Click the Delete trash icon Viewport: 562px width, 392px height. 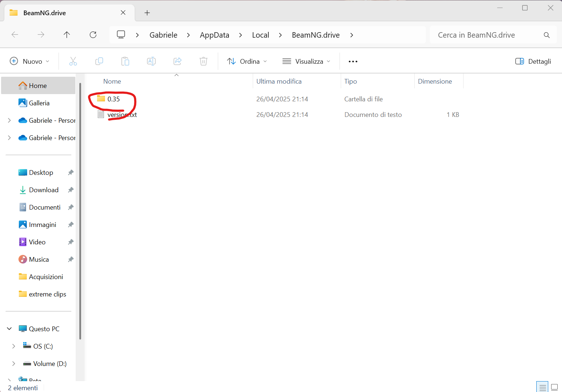pos(204,61)
